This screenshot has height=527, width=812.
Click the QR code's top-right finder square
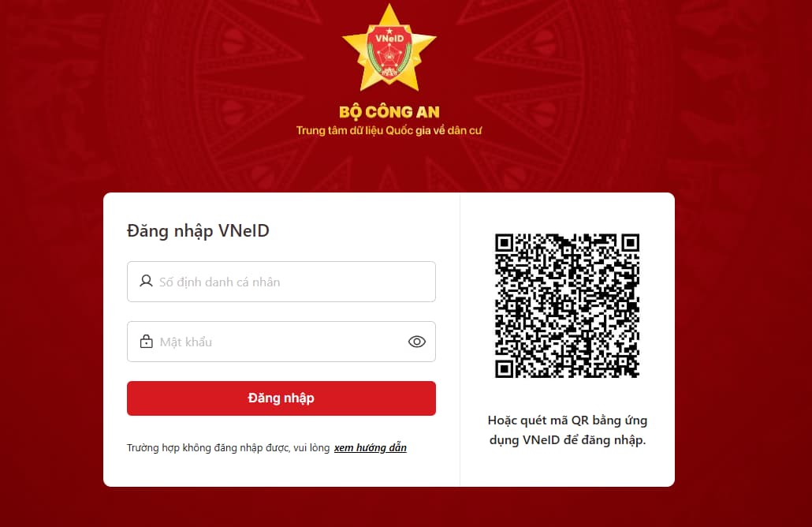click(630, 243)
